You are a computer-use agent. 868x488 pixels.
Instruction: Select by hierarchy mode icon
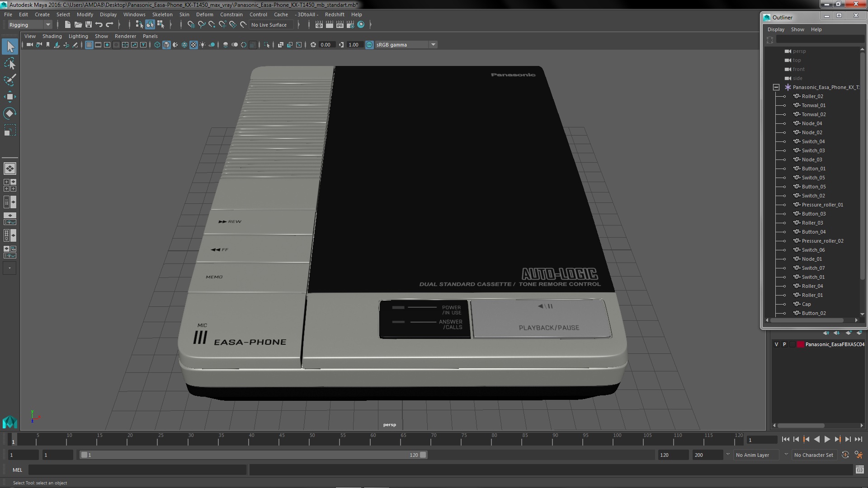pyautogui.click(x=139, y=25)
